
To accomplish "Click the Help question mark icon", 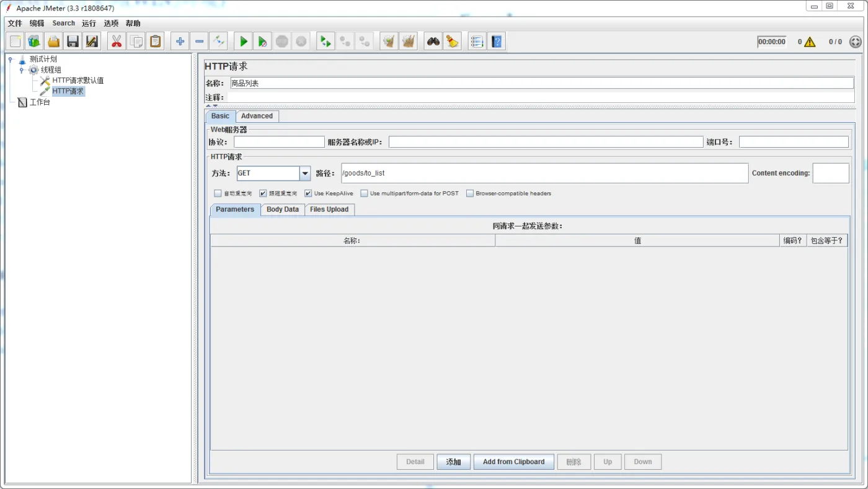I will click(x=497, y=41).
